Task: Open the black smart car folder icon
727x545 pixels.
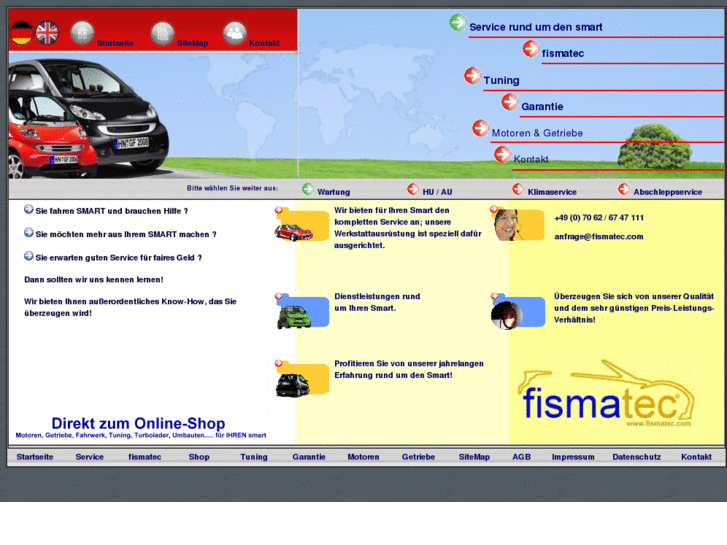Action: [301, 378]
